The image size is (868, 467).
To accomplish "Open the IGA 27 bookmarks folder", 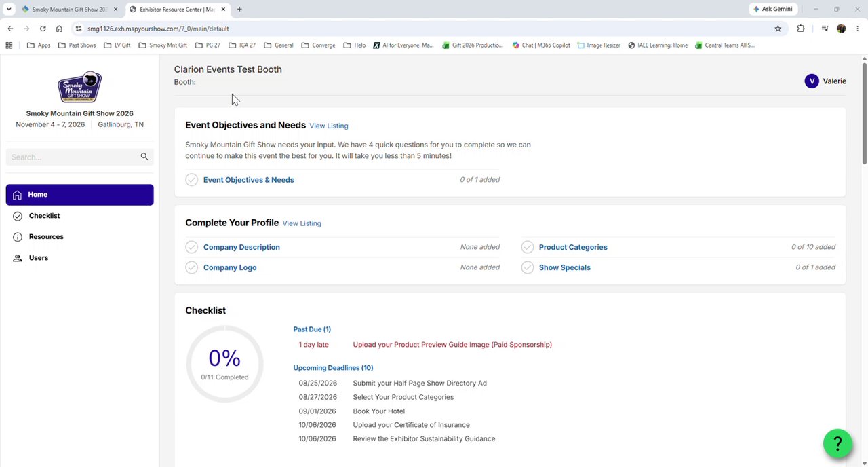I will 242,45.
